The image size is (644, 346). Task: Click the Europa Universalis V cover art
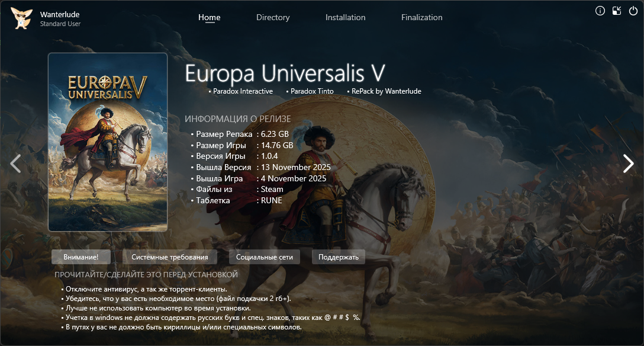(x=108, y=142)
